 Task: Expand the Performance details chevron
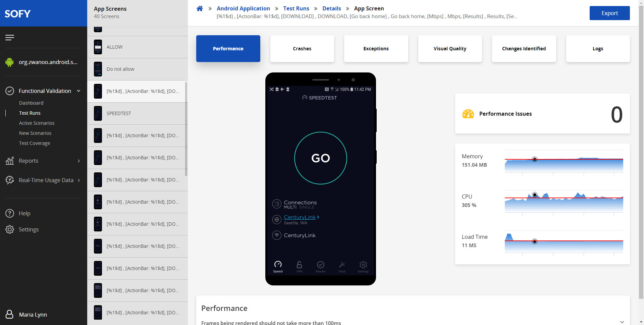(622, 322)
